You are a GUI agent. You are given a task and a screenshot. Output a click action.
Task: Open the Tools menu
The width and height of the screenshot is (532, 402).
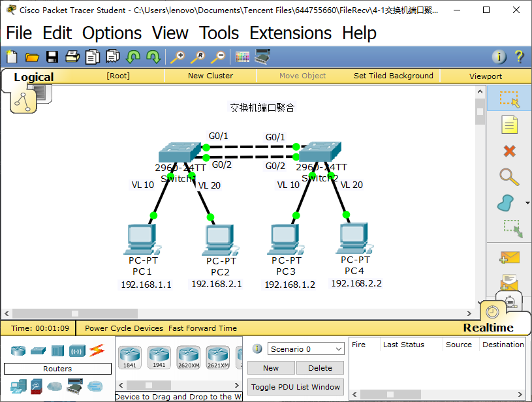pos(219,33)
